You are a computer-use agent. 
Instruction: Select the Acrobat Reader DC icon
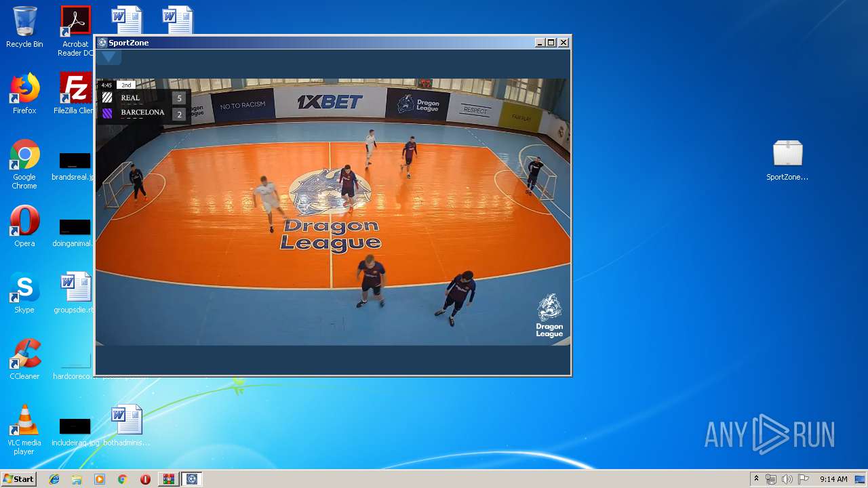pyautogui.click(x=75, y=31)
